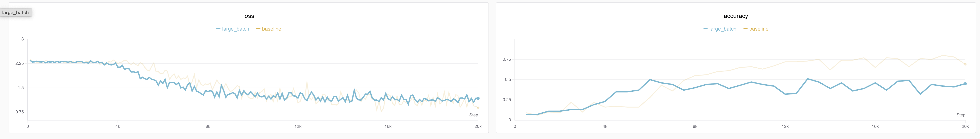This screenshot has width=980, height=139.
Task: Click the 16k x-axis tick on loss chart
Action: tap(388, 127)
